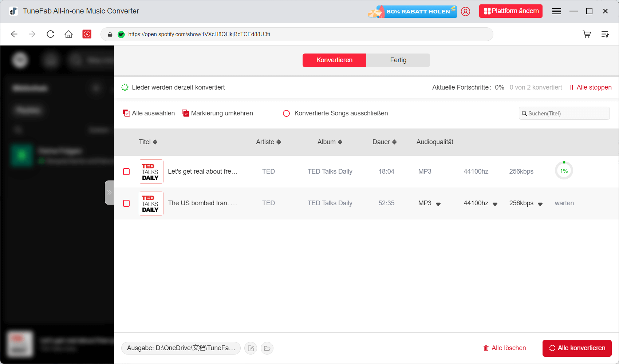Click TED Talks Daily thumbnail of first row
Screen dimensions: 619x364
[x=151, y=171]
